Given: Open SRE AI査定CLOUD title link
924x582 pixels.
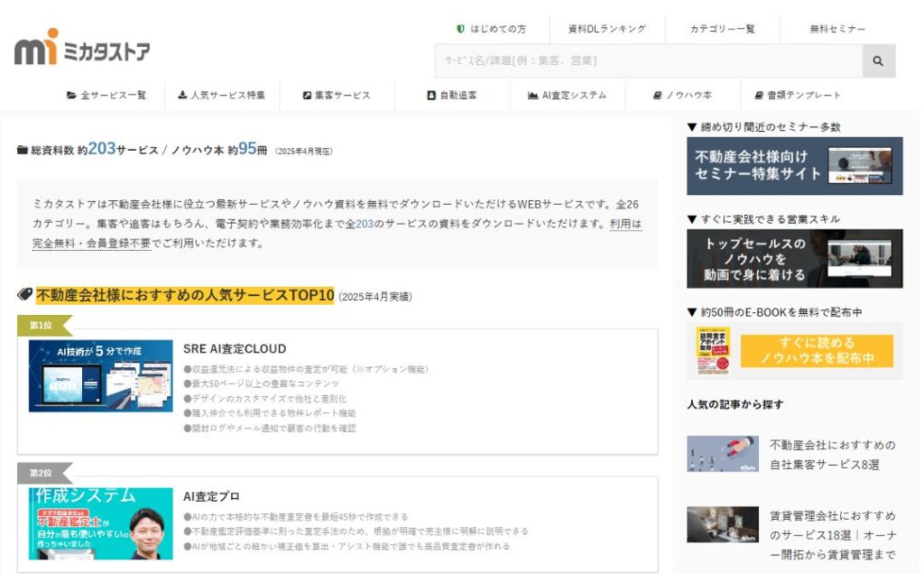Looking at the screenshot, I should click(x=235, y=348).
